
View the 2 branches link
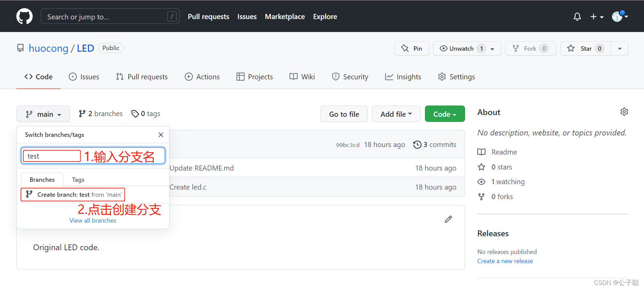(x=101, y=114)
